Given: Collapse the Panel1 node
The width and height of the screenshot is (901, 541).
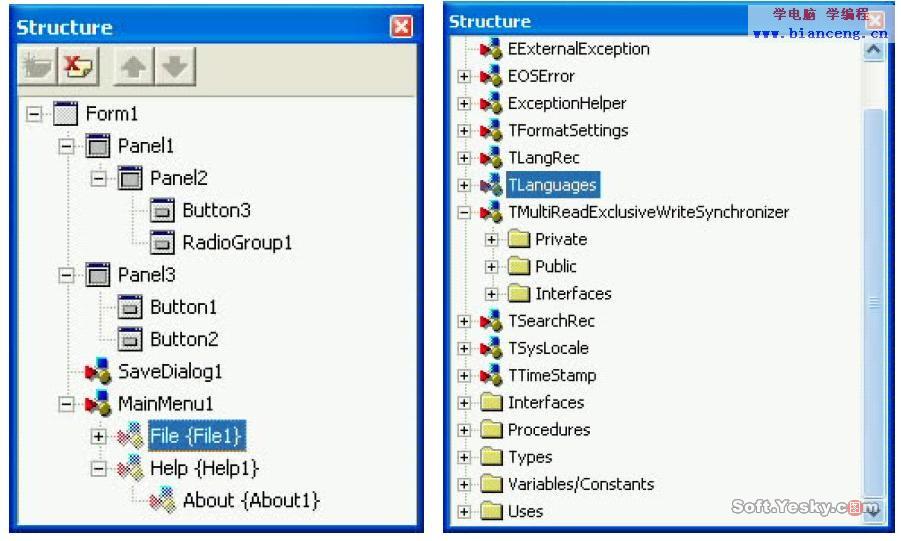Looking at the screenshot, I should (66, 146).
